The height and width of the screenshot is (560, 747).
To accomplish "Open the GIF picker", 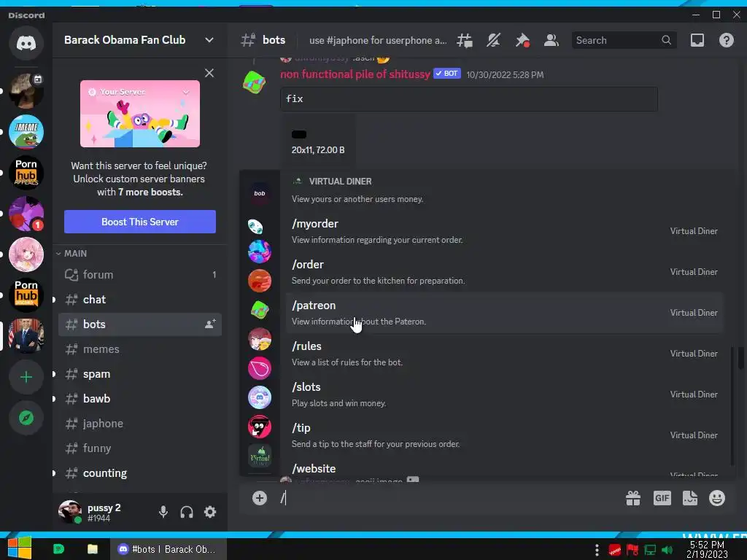I will click(662, 498).
